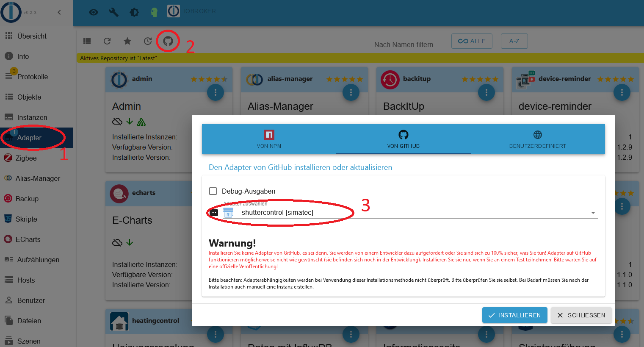Show favorite adapters with star icon
Viewport: 644px width, 347px height.
pyautogui.click(x=127, y=41)
